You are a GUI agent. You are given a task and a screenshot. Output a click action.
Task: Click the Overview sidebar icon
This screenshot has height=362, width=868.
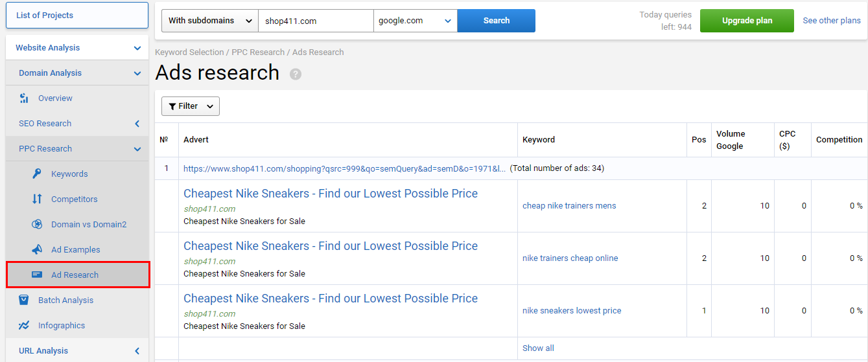click(x=24, y=98)
